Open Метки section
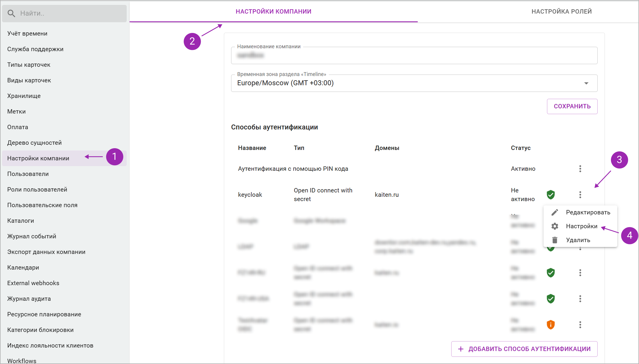Viewport: 639px width, 364px height. pos(16,112)
